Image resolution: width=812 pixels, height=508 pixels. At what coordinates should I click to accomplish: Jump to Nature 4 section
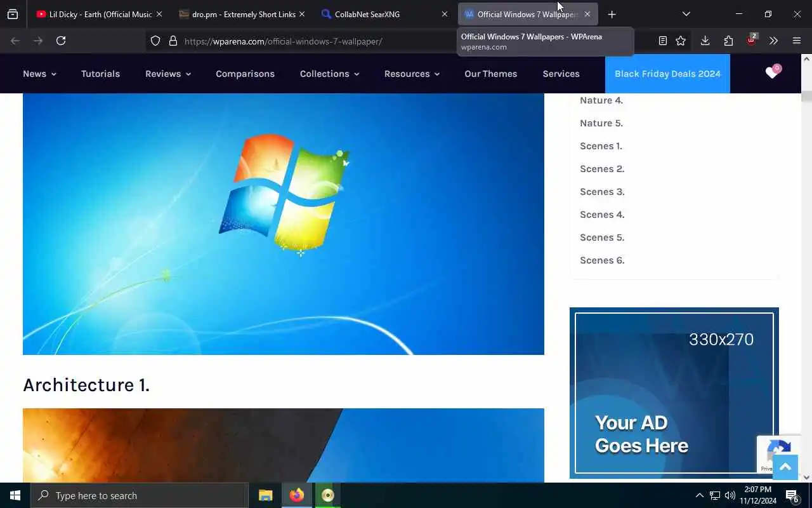tap(601, 100)
